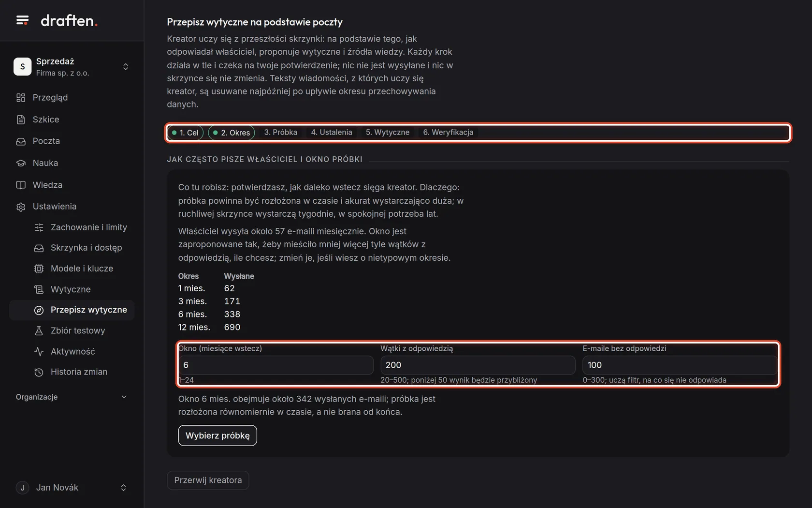This screenshot has height=508, width=812.
Task: Open Przegląd dashboard icon in sidebar
Action: (x=21, y=98)
